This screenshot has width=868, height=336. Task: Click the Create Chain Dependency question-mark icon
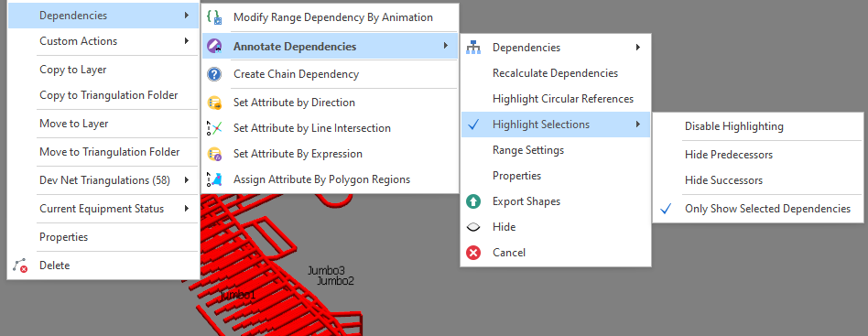pos(214,74)
